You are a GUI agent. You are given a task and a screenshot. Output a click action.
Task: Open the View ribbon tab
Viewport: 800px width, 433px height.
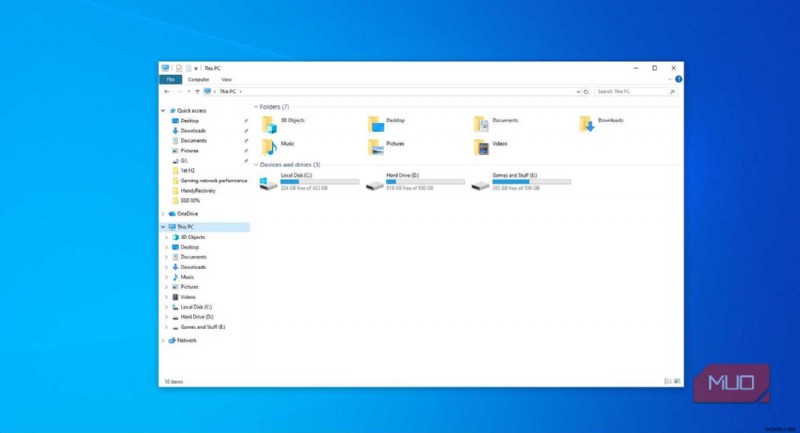[x=226, y=80]
